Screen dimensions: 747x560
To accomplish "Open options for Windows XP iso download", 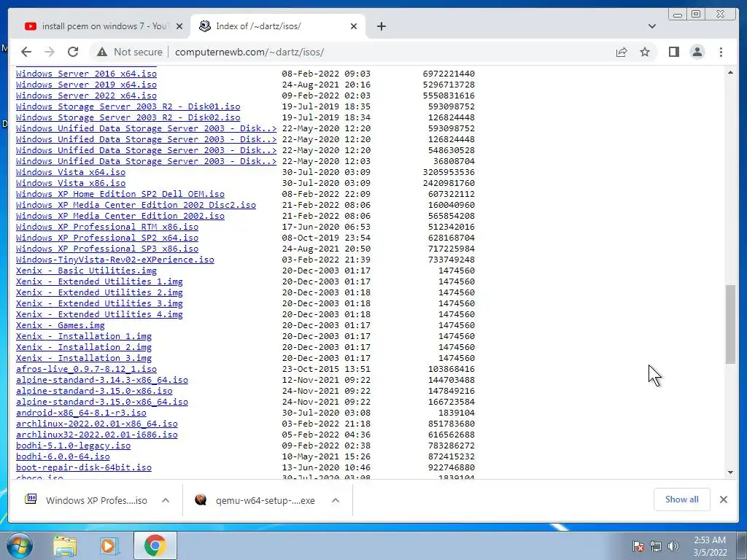I will pos(166,500).
